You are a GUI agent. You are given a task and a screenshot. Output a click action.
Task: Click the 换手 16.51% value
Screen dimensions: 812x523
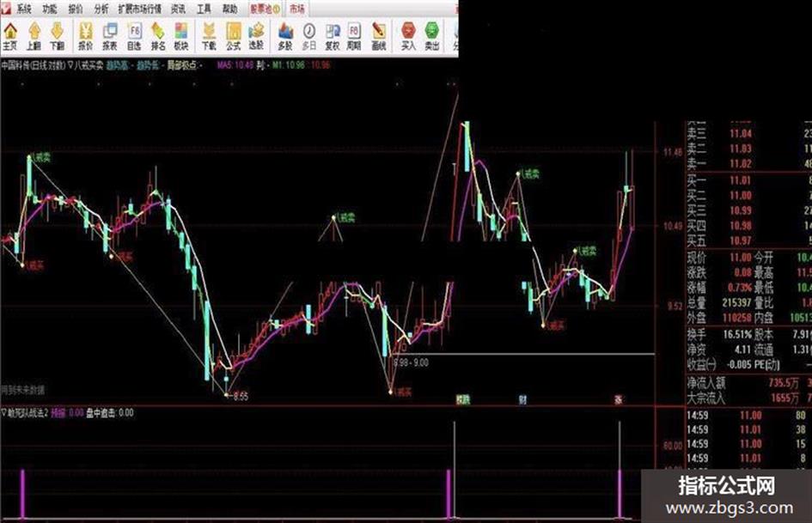pyautogui.click(x=737, y=334)
